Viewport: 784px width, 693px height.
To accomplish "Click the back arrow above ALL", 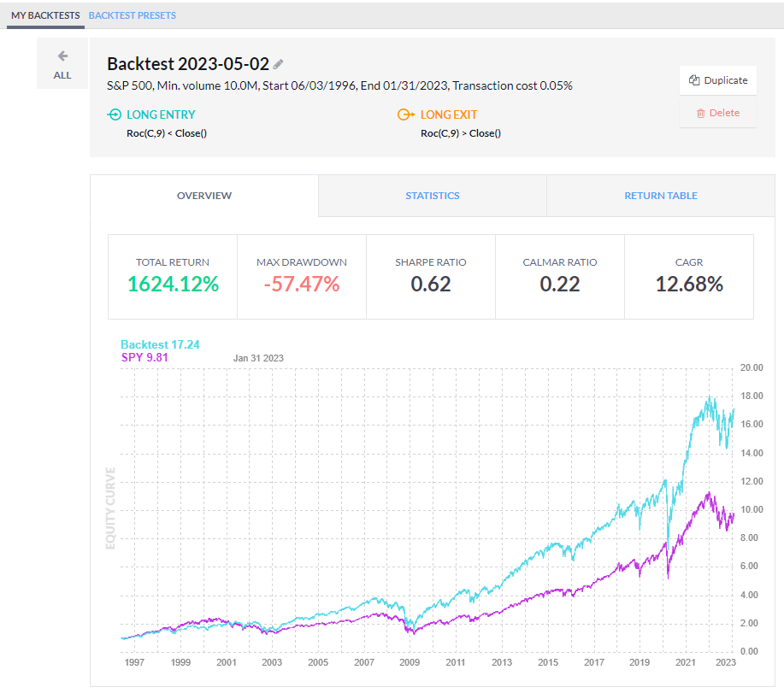I will (x=62, y=56).
